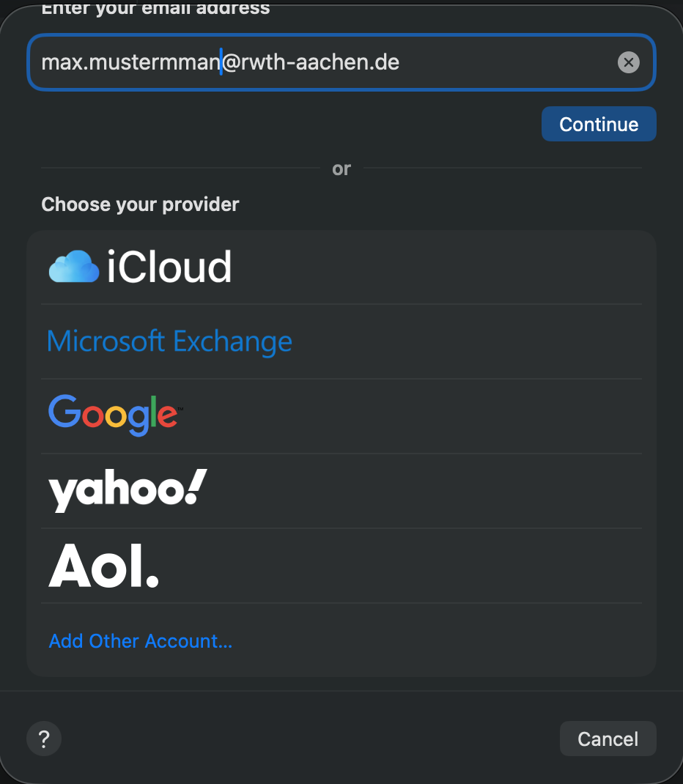Viewport: 683px width, 784px height.
Task: Click the "iCloud" wordmark text
Action: 169,267
